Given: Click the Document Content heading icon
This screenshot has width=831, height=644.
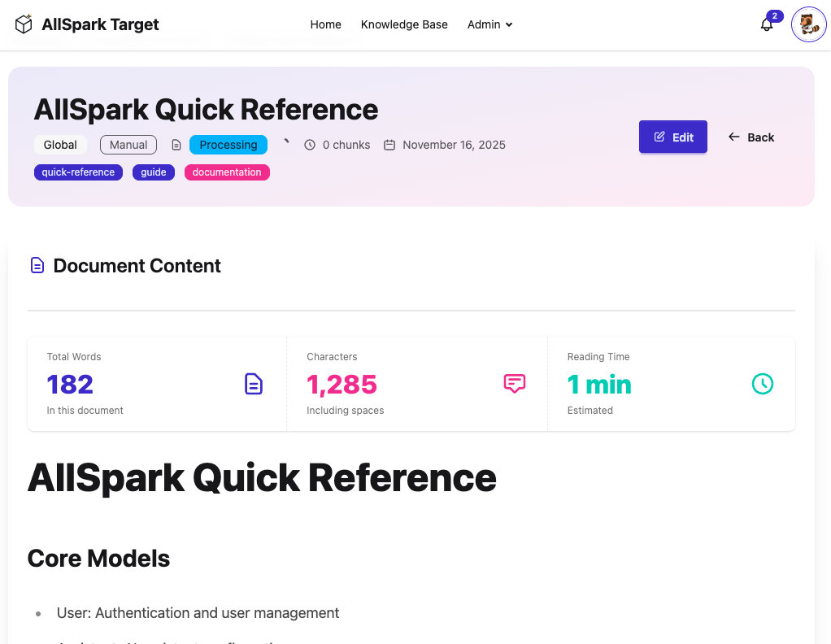Looking at the screenshot, I should 37,266.
